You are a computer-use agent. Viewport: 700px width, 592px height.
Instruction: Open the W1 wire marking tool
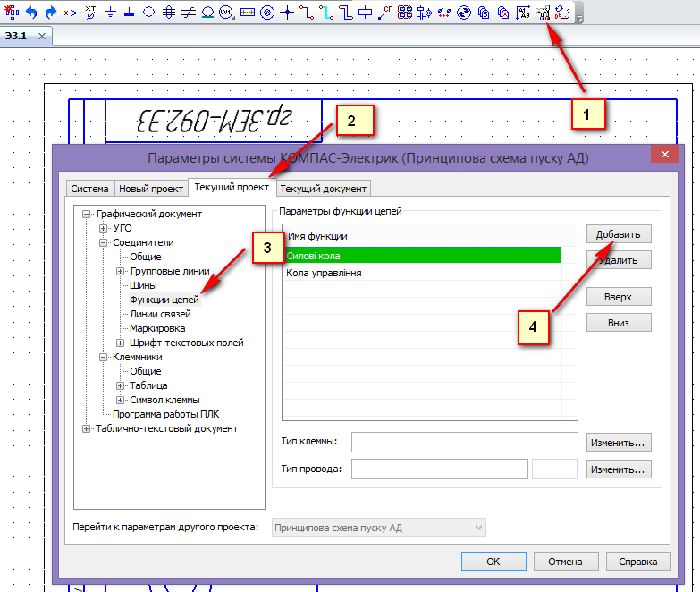[227, 12]
